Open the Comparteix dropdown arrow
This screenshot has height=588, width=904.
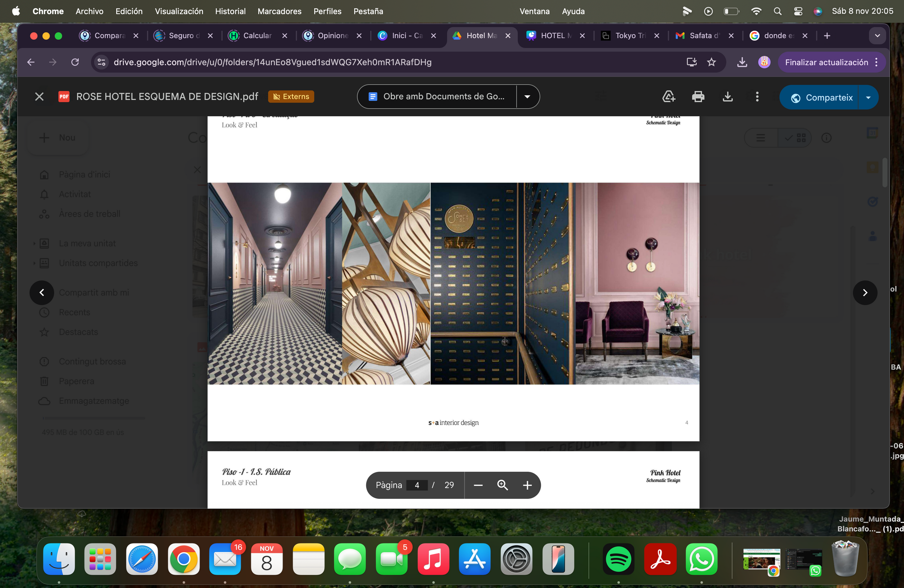point(868,98)
